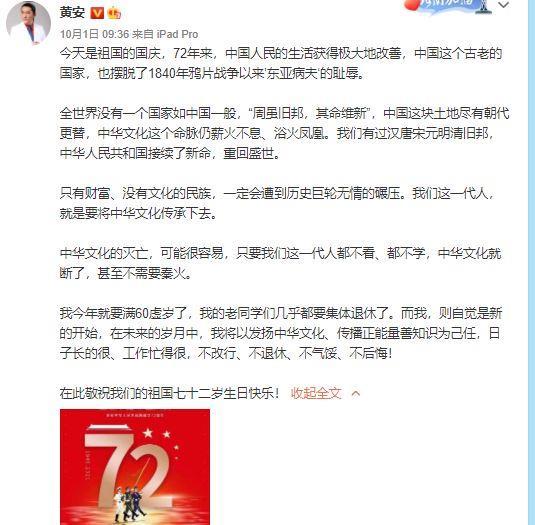Click the paragraph starting 今天是祖国的国庆
This screenshot has width=535, height=525.
coord(281,63)
